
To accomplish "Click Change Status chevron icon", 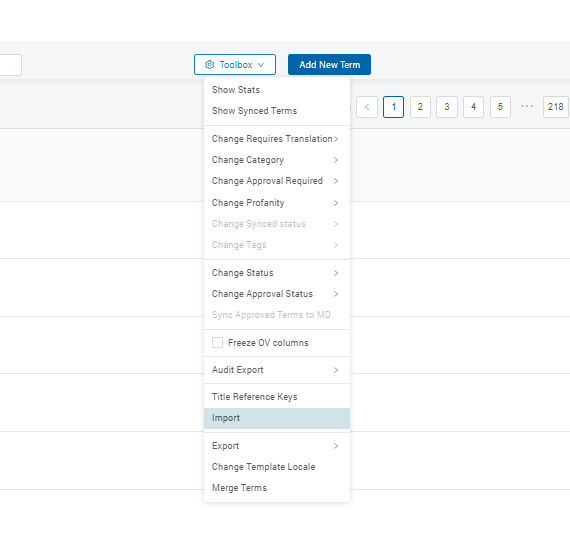I will 336,273.
